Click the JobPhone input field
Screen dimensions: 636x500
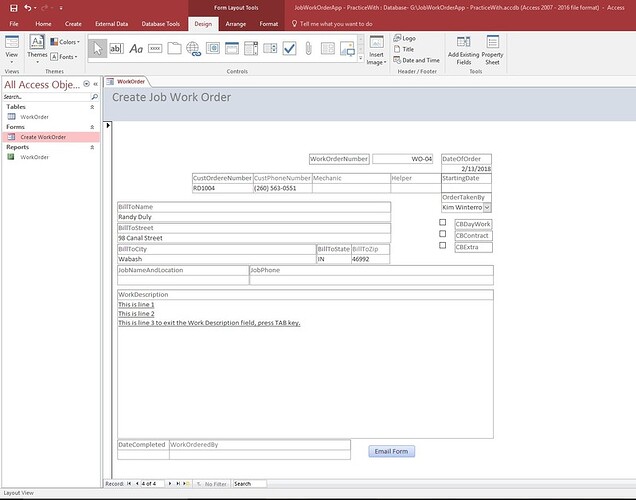tap(370, 280)
